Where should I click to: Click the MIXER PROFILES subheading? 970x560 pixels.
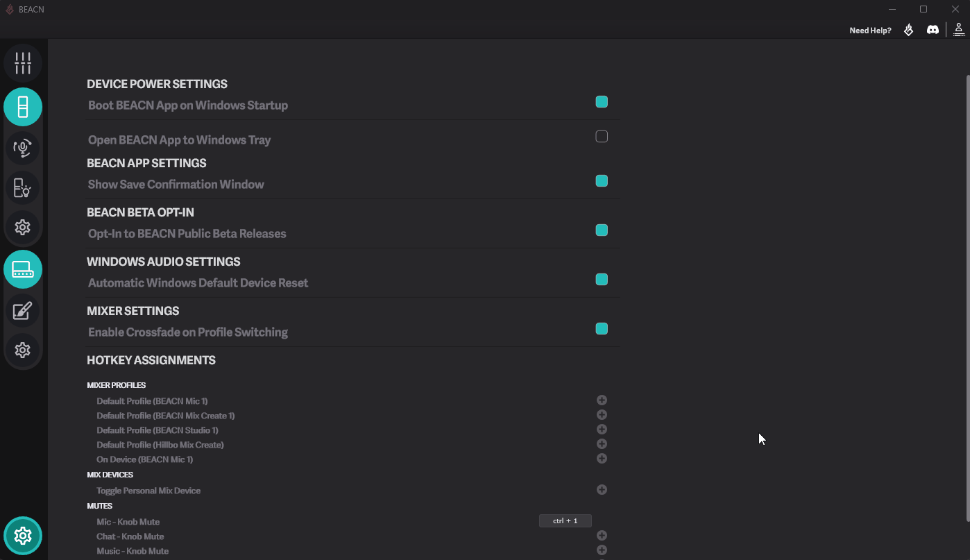(116, 385)
